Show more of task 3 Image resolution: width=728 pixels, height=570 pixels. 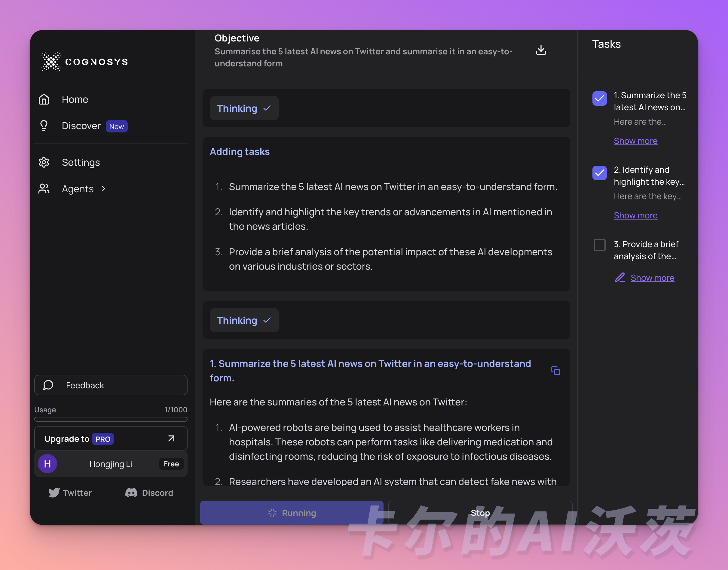(652, 278)
